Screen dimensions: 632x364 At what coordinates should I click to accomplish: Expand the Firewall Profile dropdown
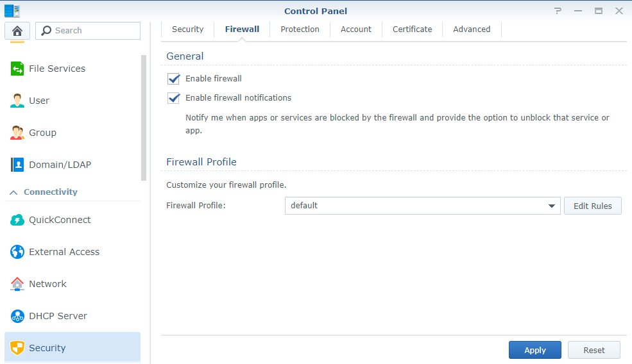(x=551, y=206)
